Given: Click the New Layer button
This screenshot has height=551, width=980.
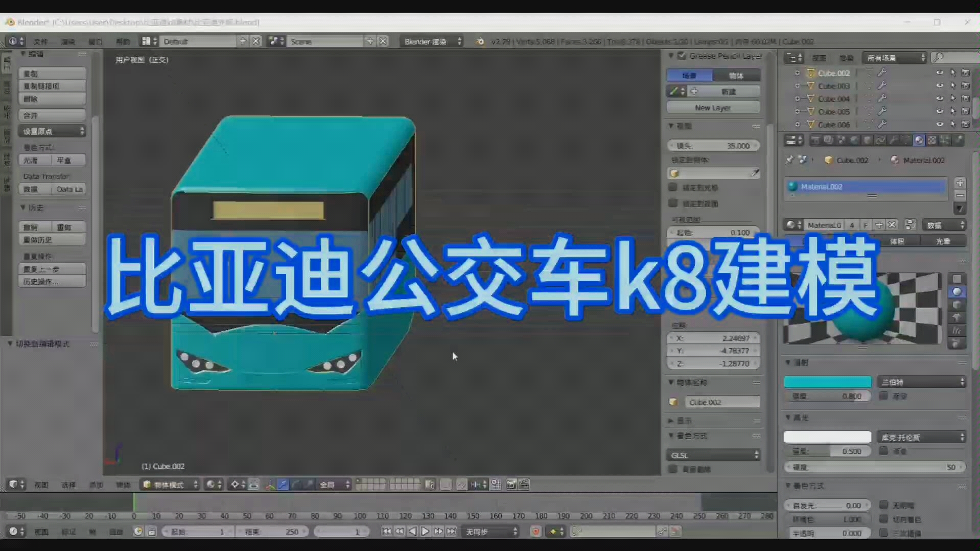Looking at the screenshot, I should (713, 108).
